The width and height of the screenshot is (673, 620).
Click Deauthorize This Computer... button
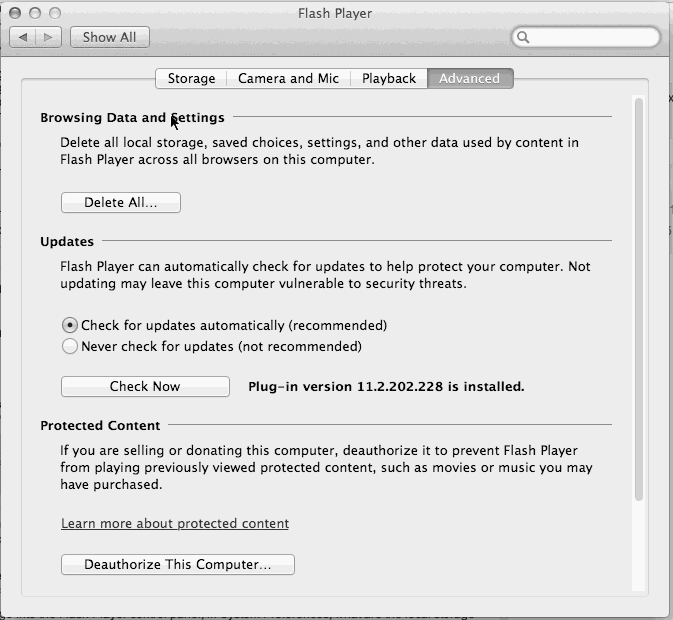click(x=178, y=564)
